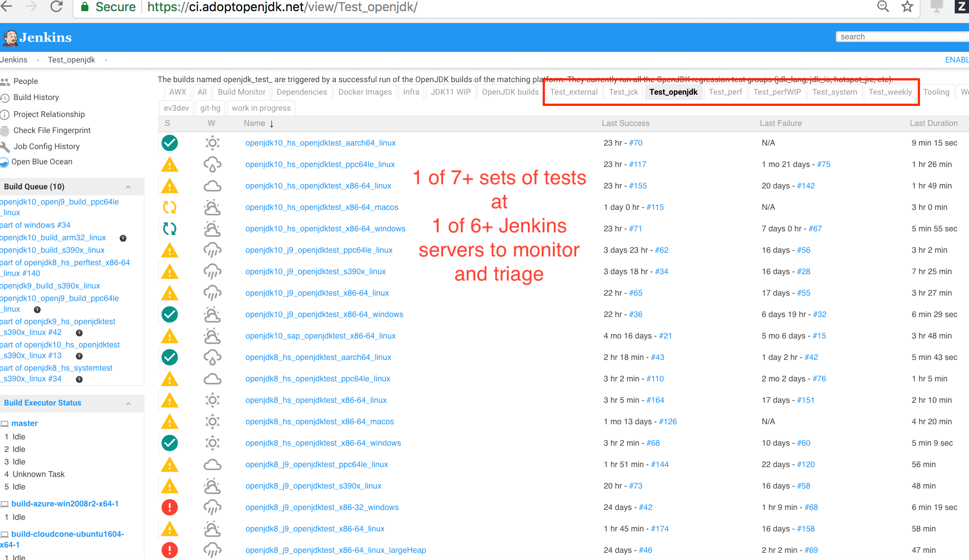Select weather icon for openjdk10_hs_openjdktest_aarch64_linux

[x=212, y=143]
